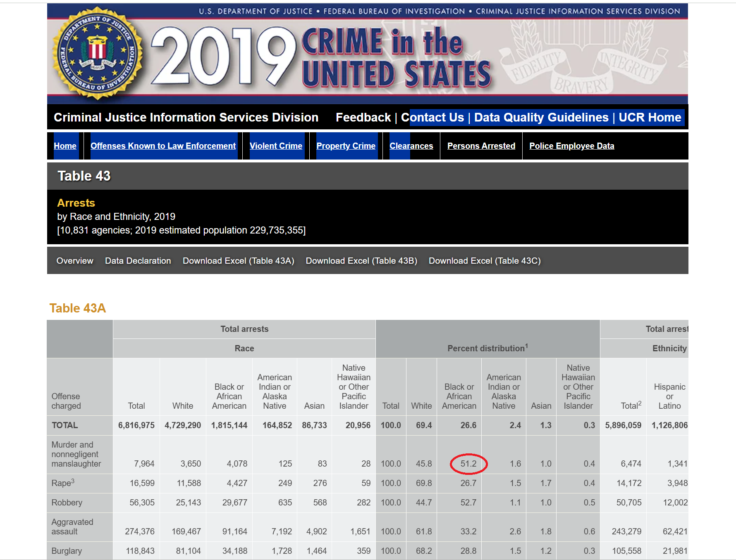Click value 7,964 in Murder row

point(144,464)
